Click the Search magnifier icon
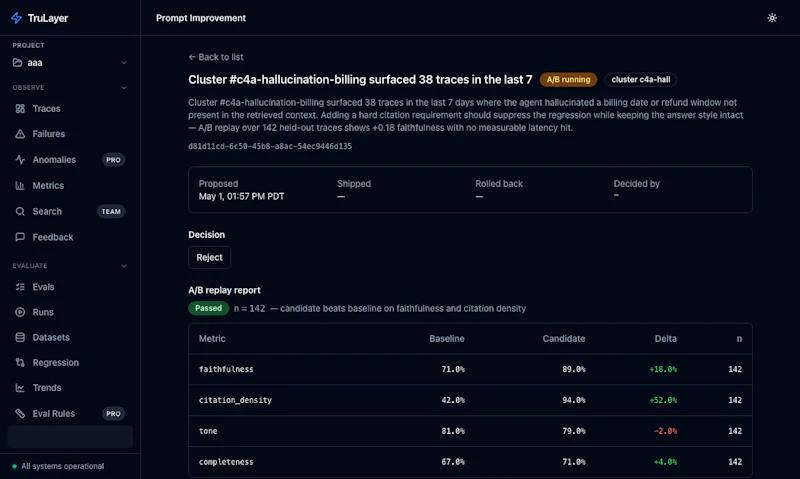This screenshot has width=800, height=479. 20,211
